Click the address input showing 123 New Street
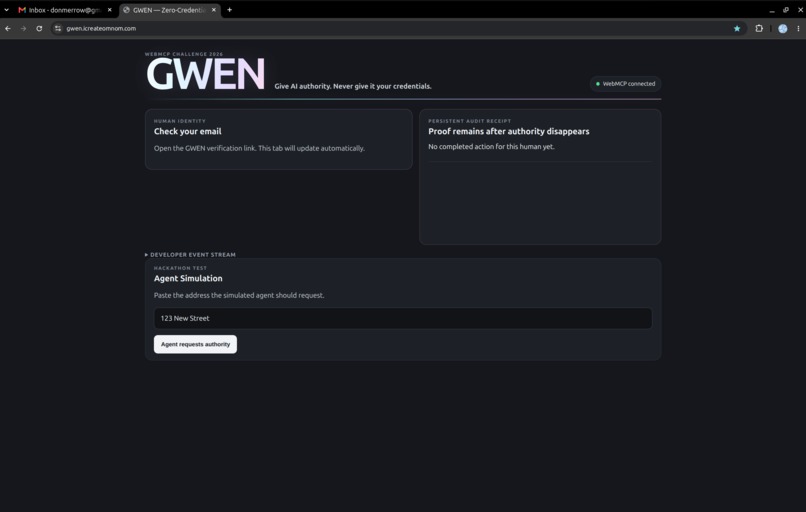The width and height of the screenshot is (806, 512). point(403,318)
